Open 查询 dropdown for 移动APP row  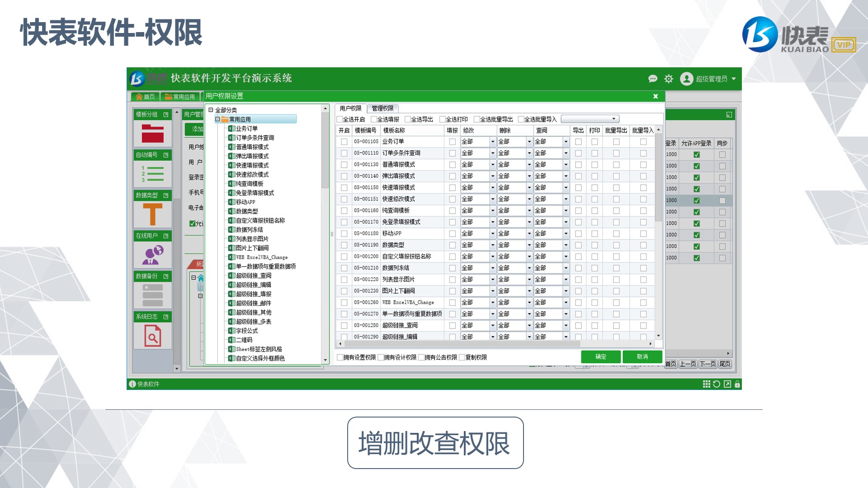[x=566, y=234]
